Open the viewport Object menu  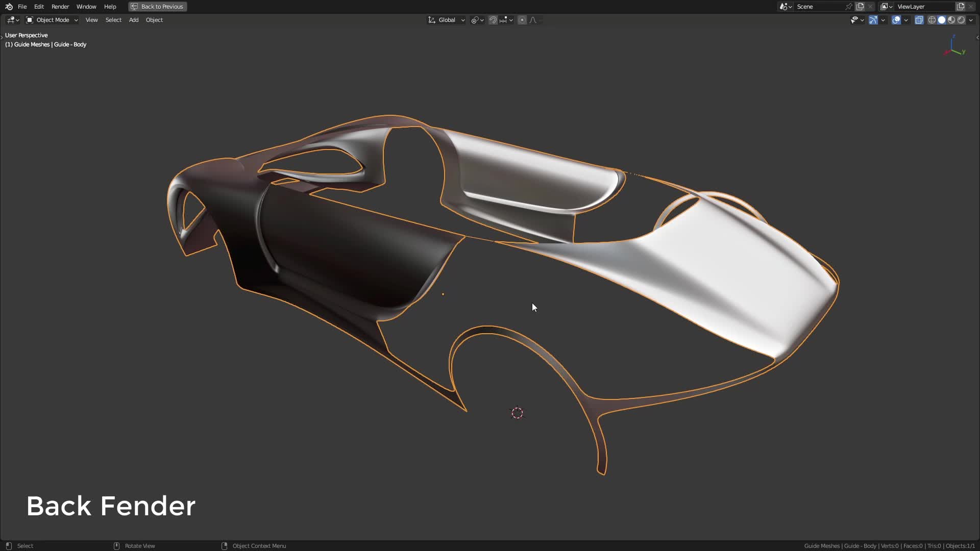point(154,20)
